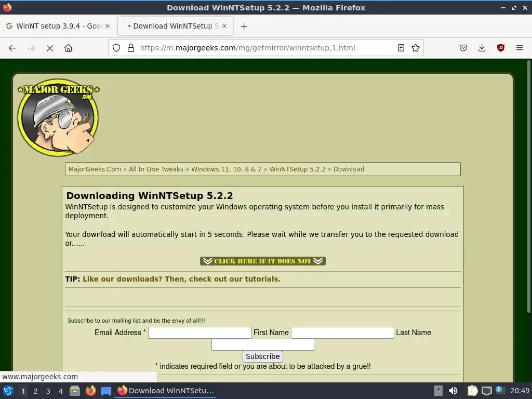Close the WinNT setup Google tab
This screenshot has width=532, height=399.
click(108, 26)
